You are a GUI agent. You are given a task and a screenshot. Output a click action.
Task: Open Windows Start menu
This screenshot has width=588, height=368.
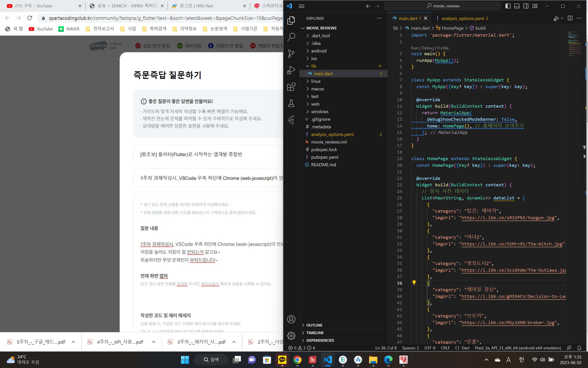(x=185, y=359)
